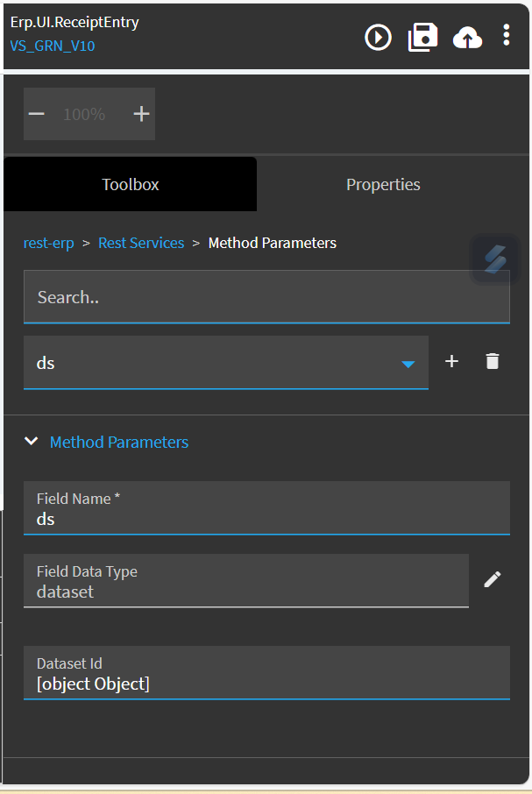Edit the Field Data Type with pencil icon

tap(492, 579)
